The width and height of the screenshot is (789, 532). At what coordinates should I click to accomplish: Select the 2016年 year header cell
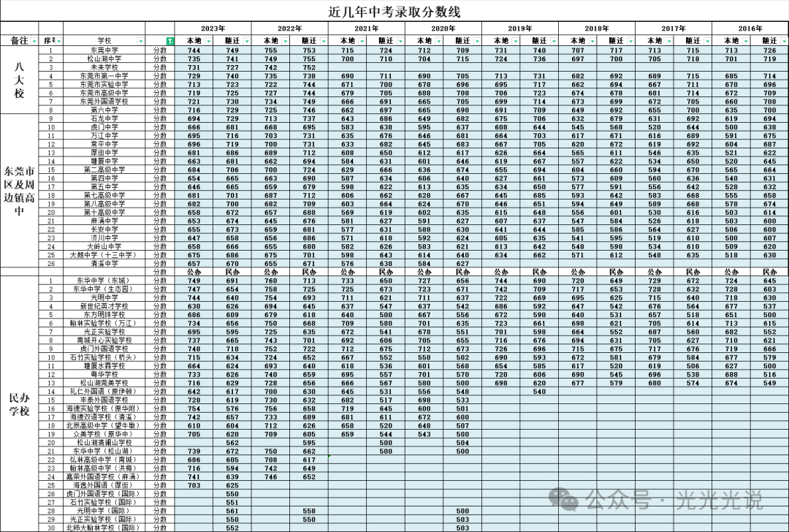click(x=750, y=28)
